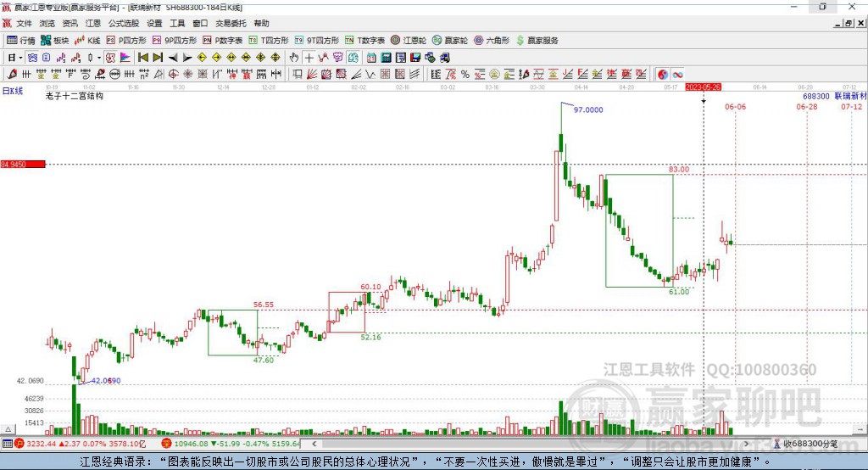868x470 pixels.
Task: Open the 文件 menu
Action: [24, 23]
